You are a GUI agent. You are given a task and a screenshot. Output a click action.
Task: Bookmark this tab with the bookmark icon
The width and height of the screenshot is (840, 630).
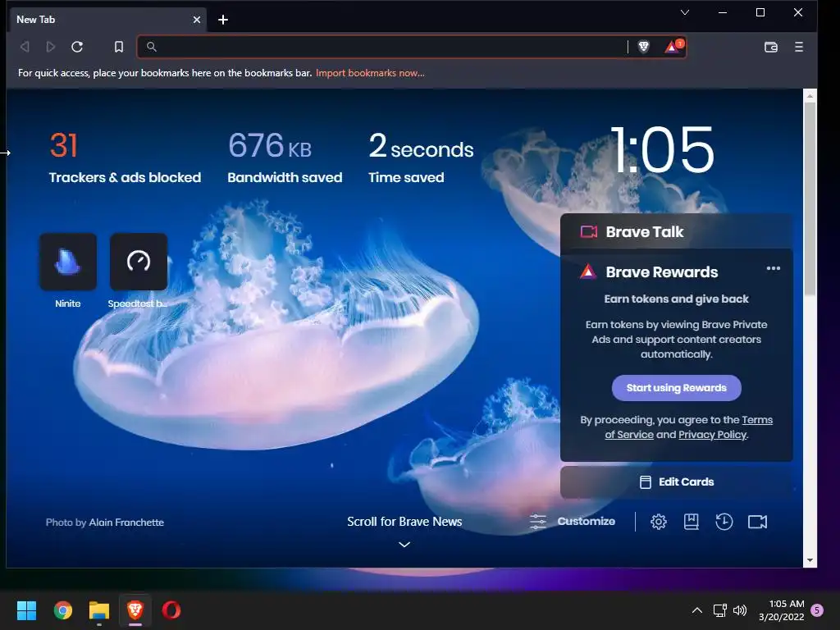click(x=119, y=47)
